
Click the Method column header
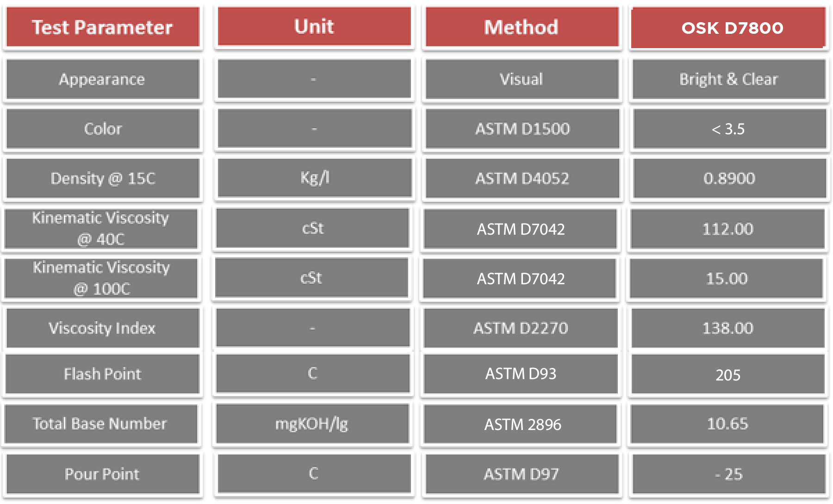(x=522, y=27)
